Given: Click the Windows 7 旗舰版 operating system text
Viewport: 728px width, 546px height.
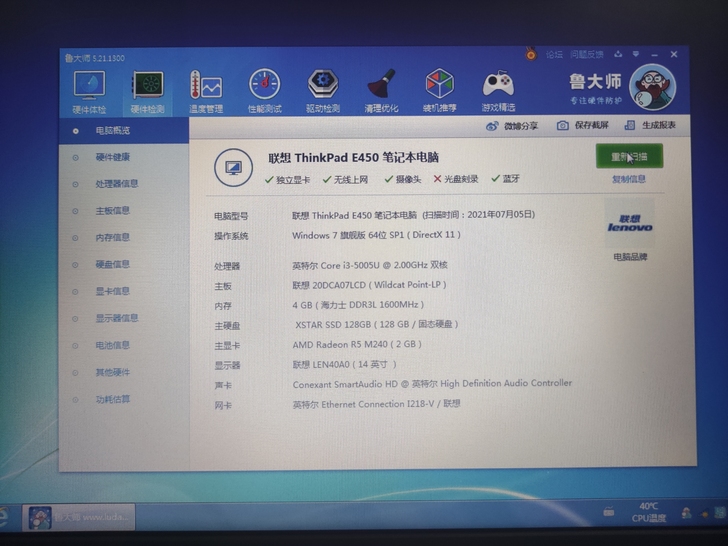Looking at the screenshot, I should (x=376, y=235).
